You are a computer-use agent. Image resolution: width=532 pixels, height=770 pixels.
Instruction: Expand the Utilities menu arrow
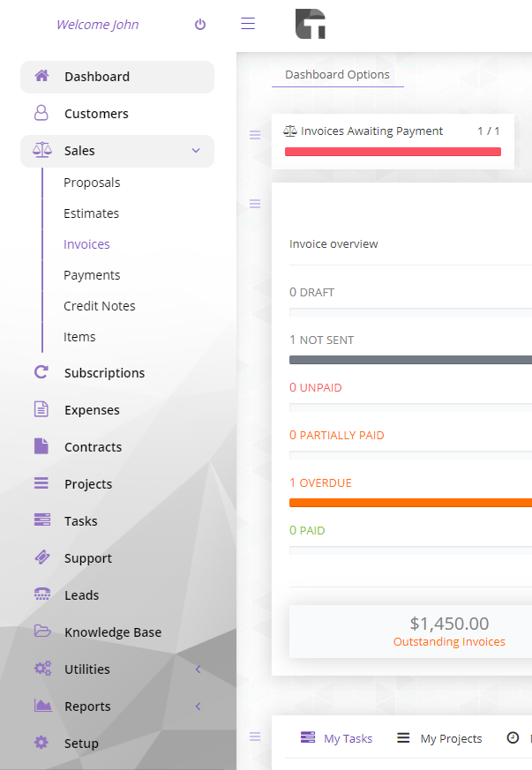[x=199, y=669]
